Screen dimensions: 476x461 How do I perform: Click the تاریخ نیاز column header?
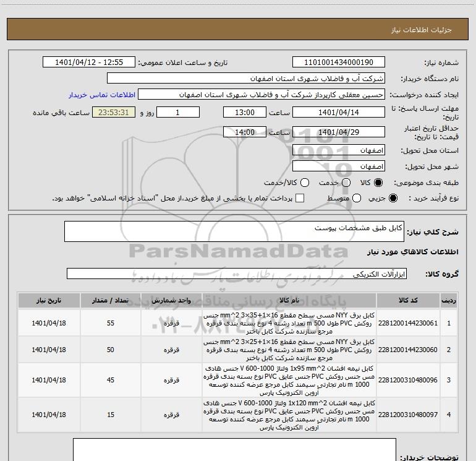tap(49, 301)
